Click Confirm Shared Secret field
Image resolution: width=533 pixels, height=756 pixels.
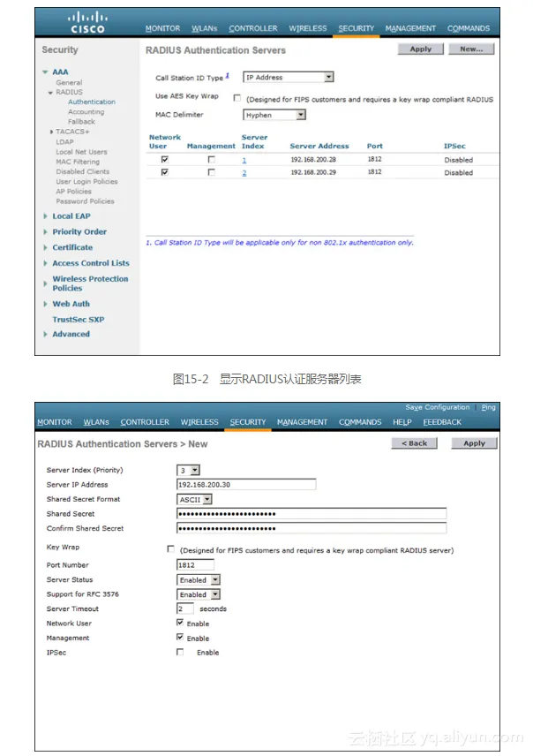tap(312, 528)
